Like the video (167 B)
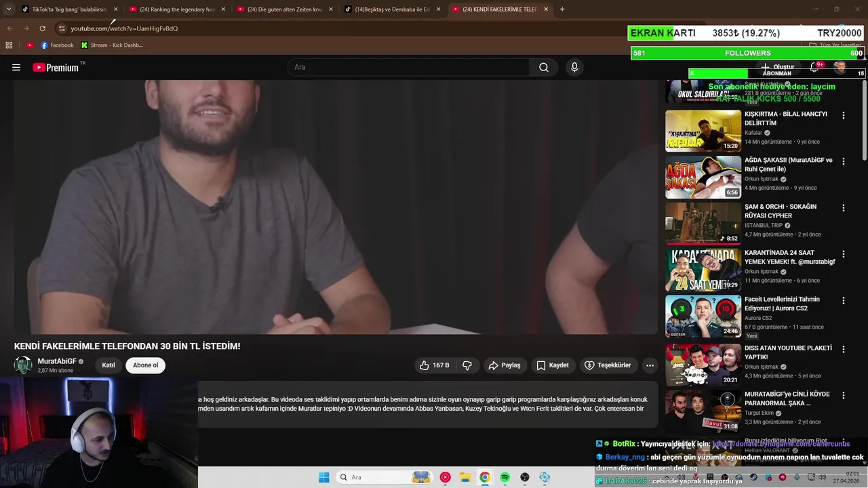 434,365
